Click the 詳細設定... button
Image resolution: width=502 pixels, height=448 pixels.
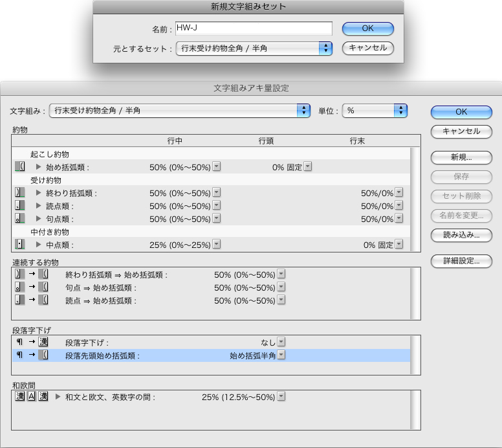461,261
